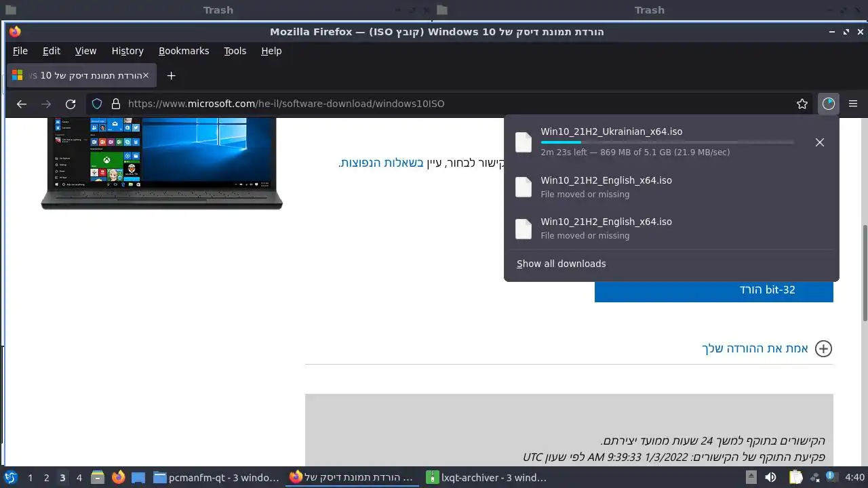868x488 pixels.
Task: Open the Bookmarks menu
Action: [184, 51]
